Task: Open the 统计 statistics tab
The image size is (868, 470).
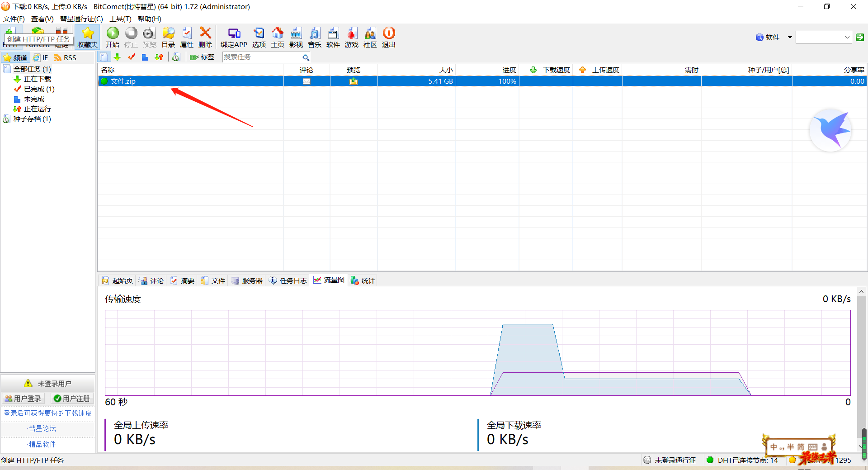Action: tap(363, 280)
